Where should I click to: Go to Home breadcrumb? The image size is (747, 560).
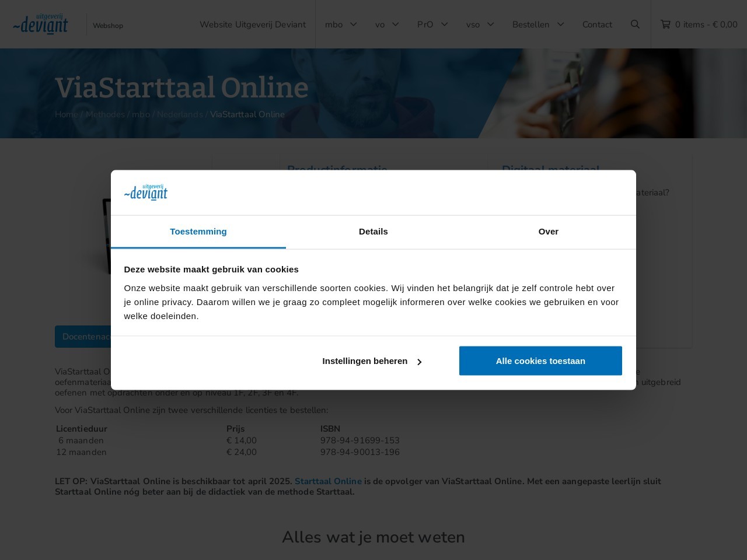(x=66, y=114)
